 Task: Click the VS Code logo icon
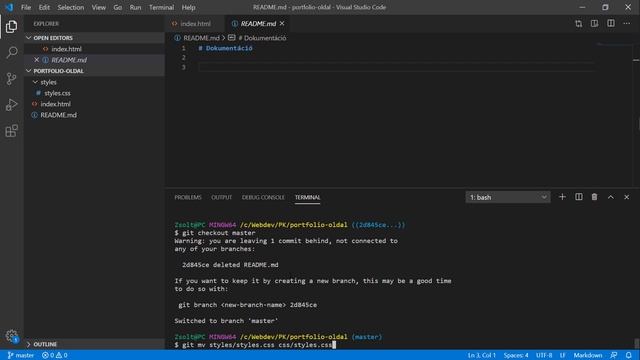pyautogui.click(x=9, y=7)
